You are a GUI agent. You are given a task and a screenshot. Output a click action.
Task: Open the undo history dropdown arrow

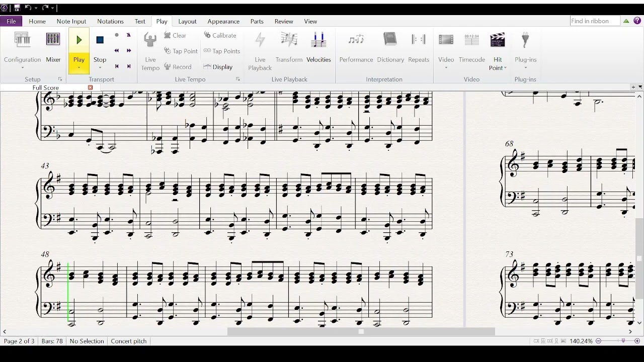(x=36, y=8)
